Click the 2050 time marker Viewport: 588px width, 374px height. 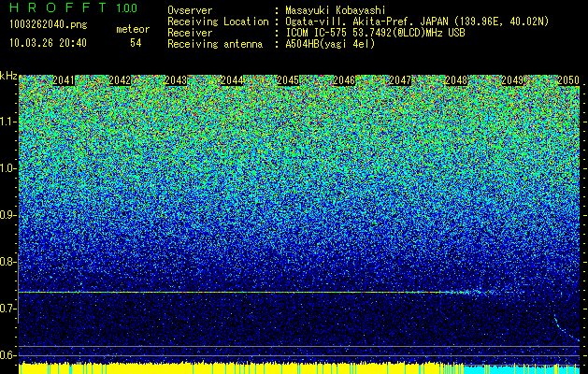tap(568, 79)
